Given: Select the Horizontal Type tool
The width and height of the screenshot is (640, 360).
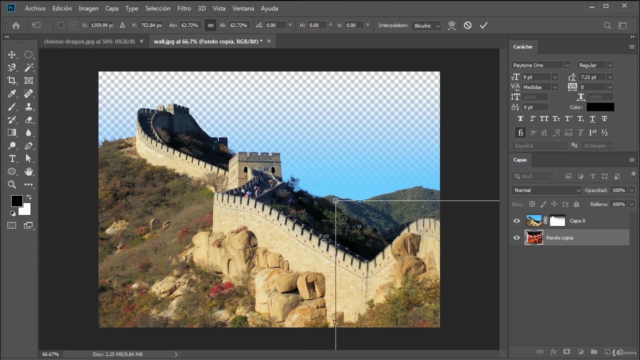Looking at the screenshot, I should [12, 159].
